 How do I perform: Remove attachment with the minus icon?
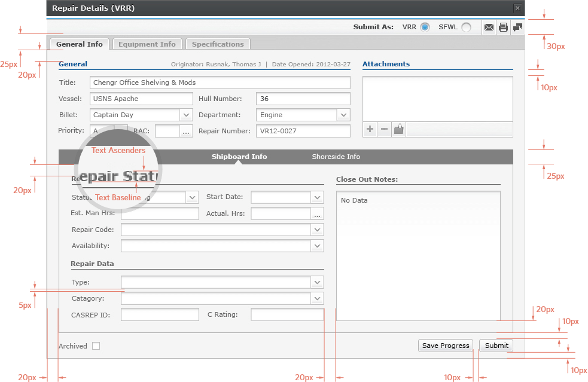click(384, 129)
